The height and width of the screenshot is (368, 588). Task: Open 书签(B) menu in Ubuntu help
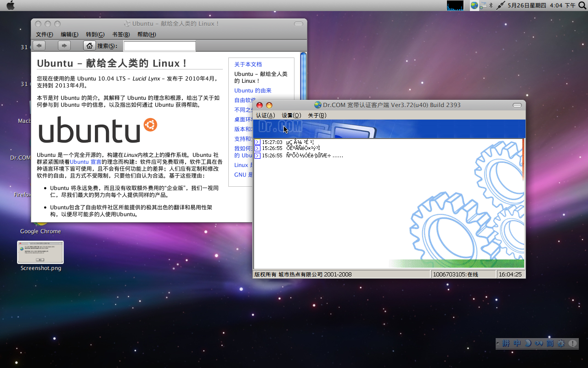coord(121,34)
